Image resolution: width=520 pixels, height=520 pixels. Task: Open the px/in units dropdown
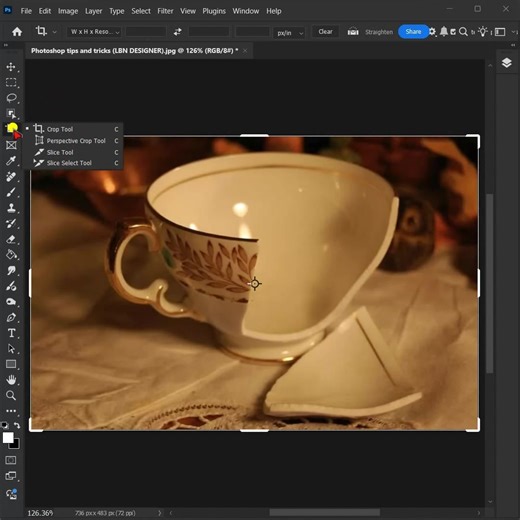[x=289, y=32]
